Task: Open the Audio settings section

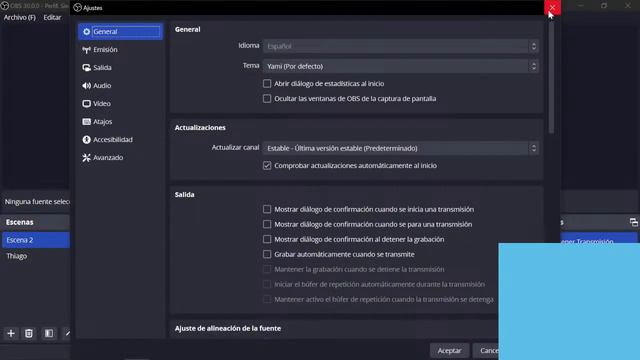Action: tap(120, 85)
